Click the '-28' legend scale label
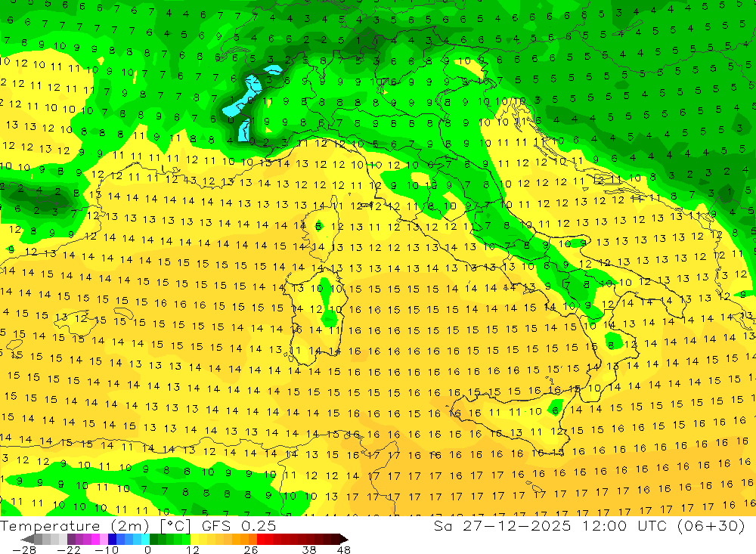756x554 pixels. pyautogui.click(x=24, y=550)
